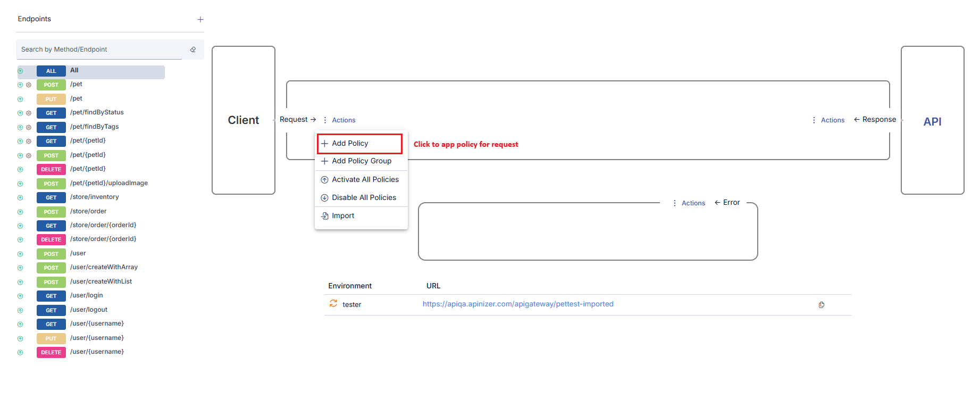Click the copy icon next to gateway URL

point(822,305)
